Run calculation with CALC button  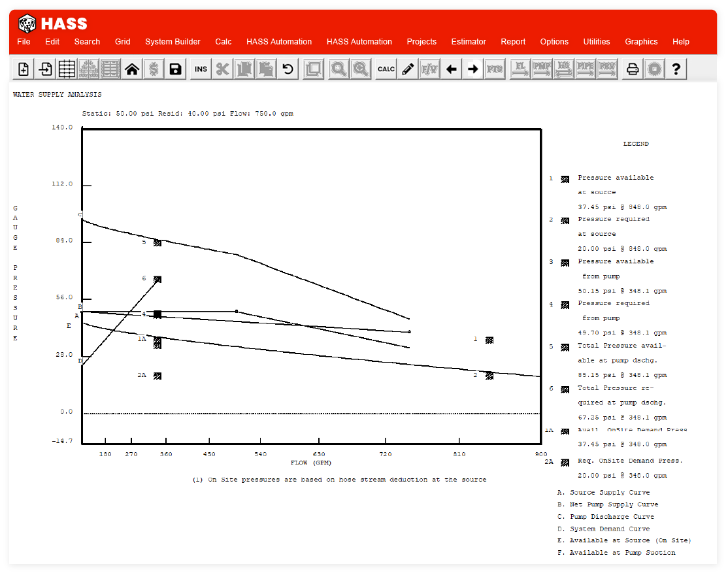[x=386, y=69]
